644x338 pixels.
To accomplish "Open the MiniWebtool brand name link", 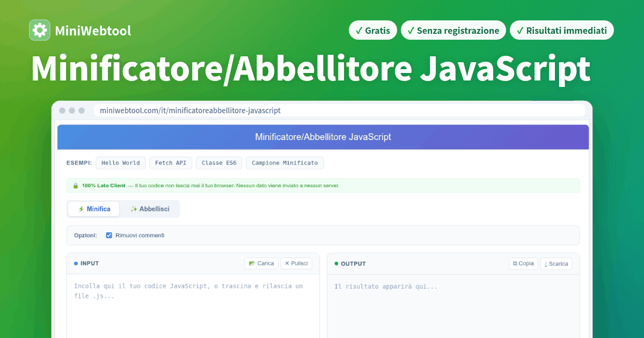I will click(x=93, y=31).
